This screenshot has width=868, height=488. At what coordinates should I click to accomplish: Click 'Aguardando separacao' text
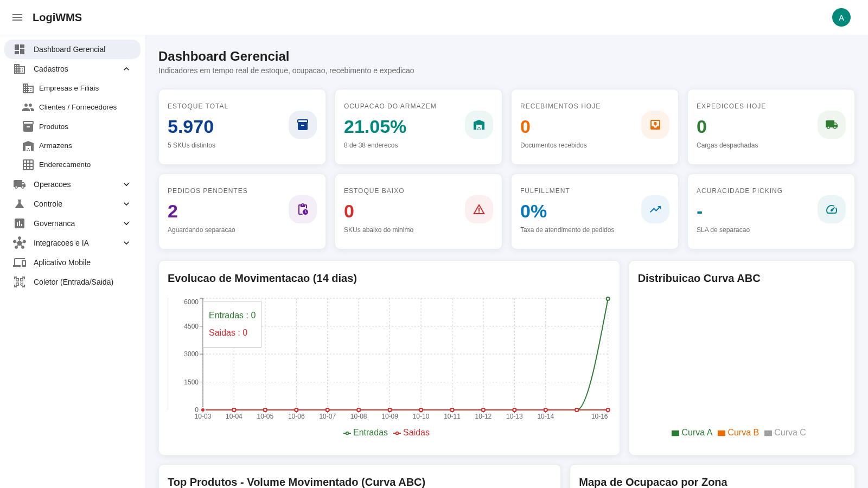201,230
